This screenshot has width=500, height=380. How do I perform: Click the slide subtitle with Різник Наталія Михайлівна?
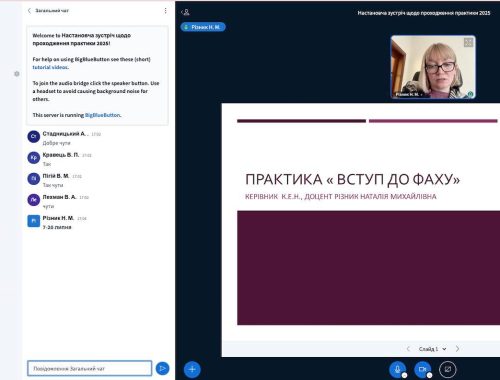[x=341, y=197]
